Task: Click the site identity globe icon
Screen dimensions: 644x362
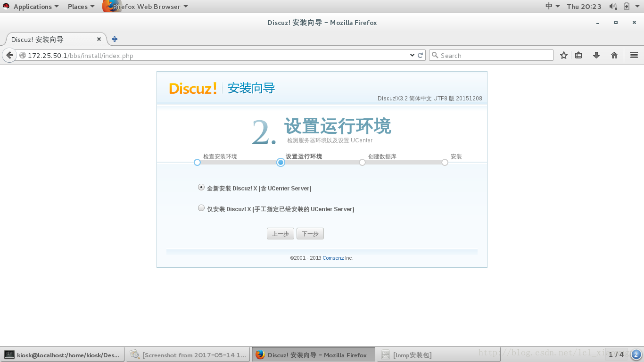Action: [x=22, y=55]
